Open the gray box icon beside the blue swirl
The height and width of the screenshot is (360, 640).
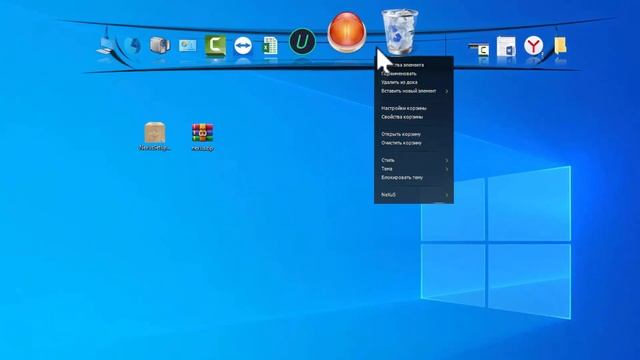coord(160,45)
